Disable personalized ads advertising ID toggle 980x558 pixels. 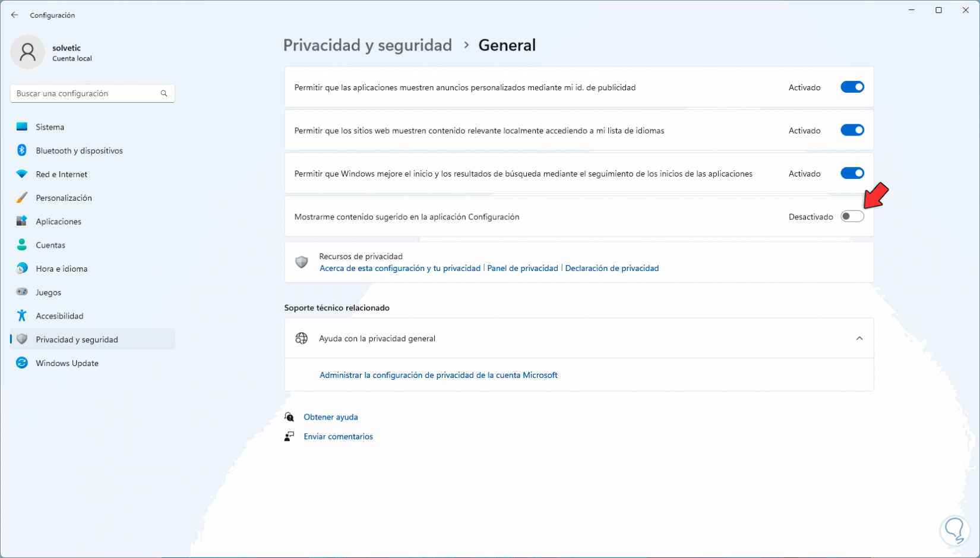point(852,87)
